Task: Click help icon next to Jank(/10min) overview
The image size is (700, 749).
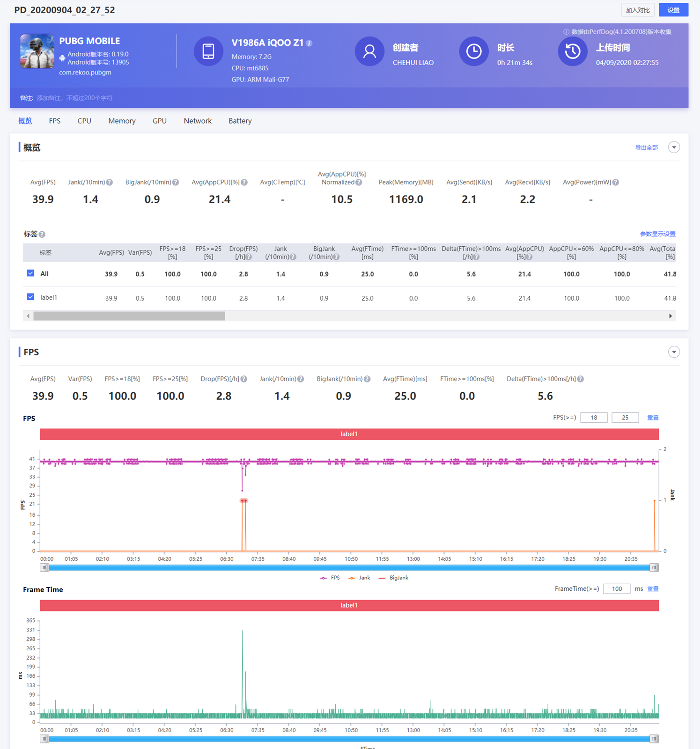Action: point(110,183)
